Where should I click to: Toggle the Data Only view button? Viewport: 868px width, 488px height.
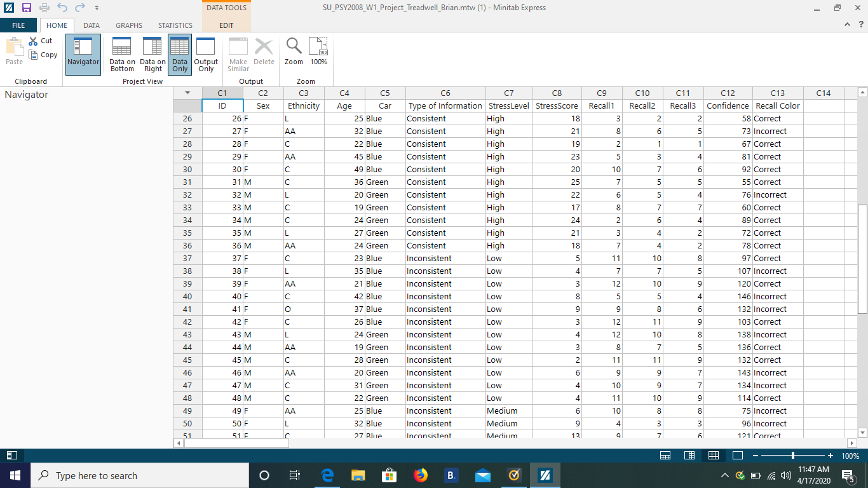tap(180, 54)
